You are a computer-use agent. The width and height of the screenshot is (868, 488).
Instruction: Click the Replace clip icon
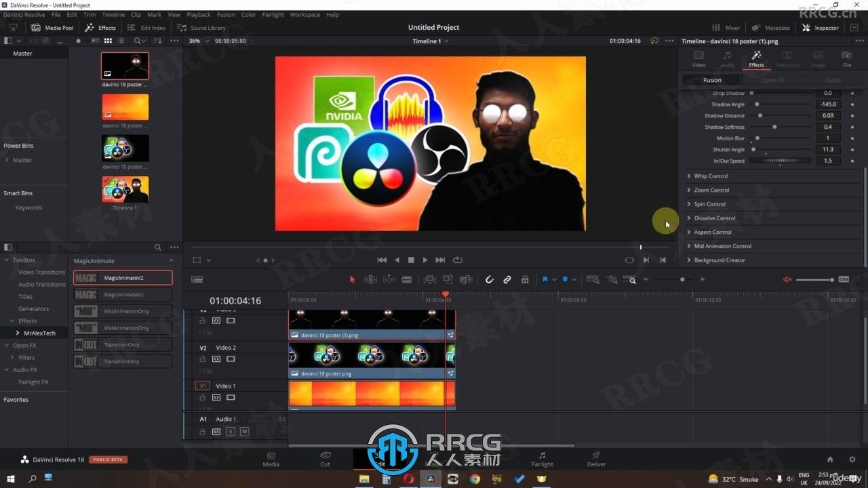466,279
